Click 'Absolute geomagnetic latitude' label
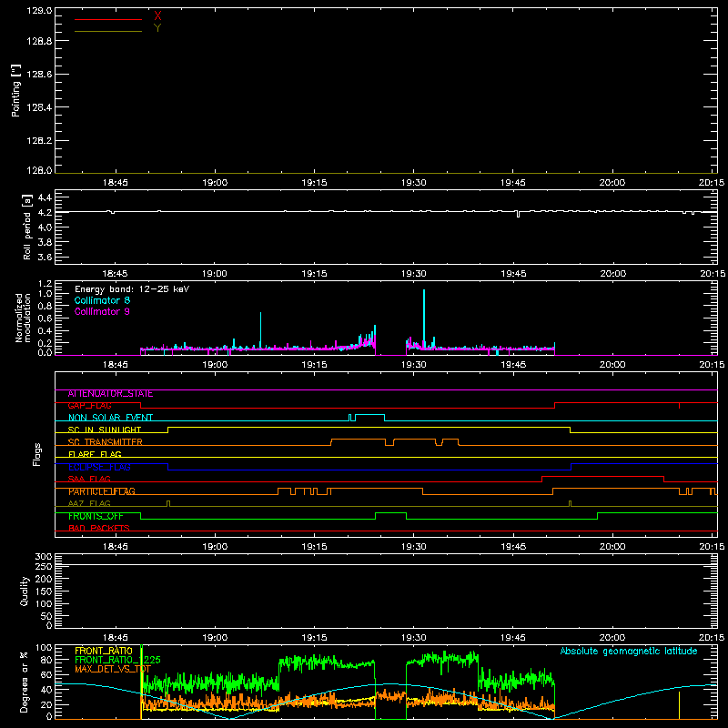 [x=629, y=652]
